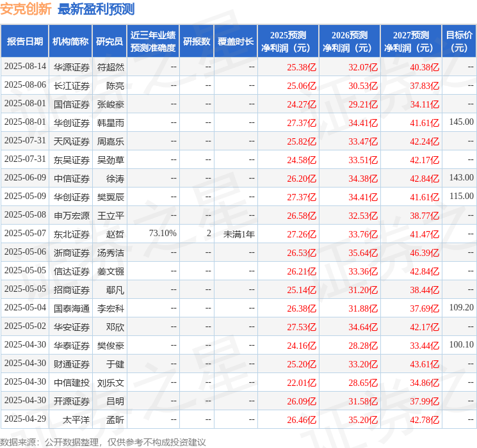Click analyst name 吕明
Image resolution: width=477 pixels, height=448 pixels.
click(x=115, y=401)
